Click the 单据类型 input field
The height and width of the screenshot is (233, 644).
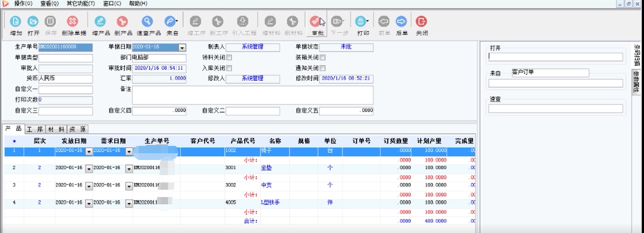(66, 58)
